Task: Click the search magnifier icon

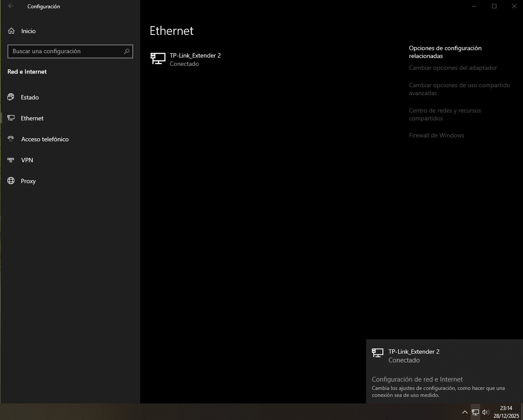Action: click(x=127, y=51)
